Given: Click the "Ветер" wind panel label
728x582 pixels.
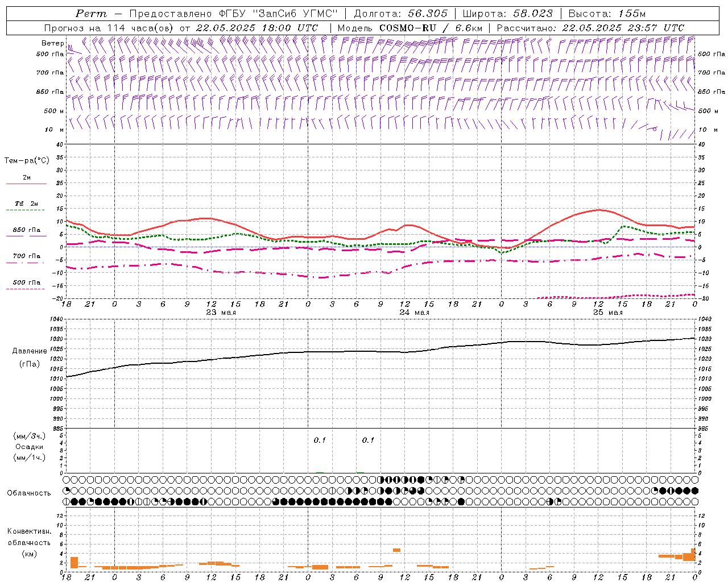Looking at the screenshot, I should point(52,43).
